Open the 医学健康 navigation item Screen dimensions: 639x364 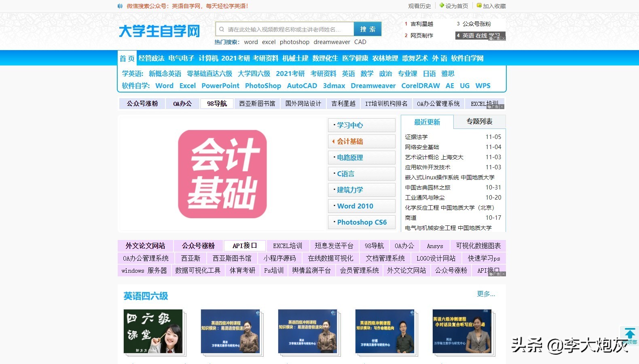355,58
